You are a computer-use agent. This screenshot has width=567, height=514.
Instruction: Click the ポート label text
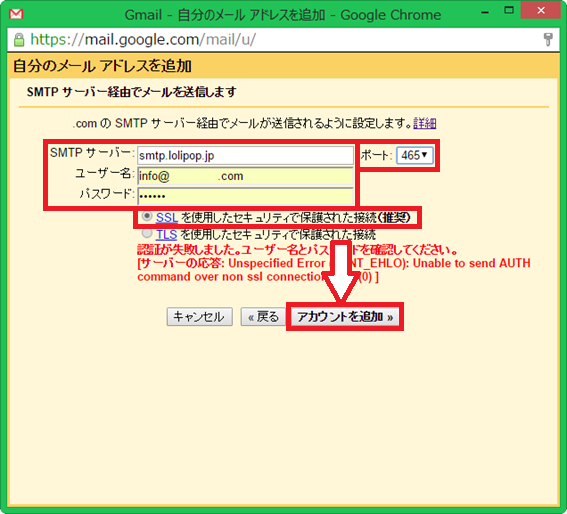click(x=376, y=156)
